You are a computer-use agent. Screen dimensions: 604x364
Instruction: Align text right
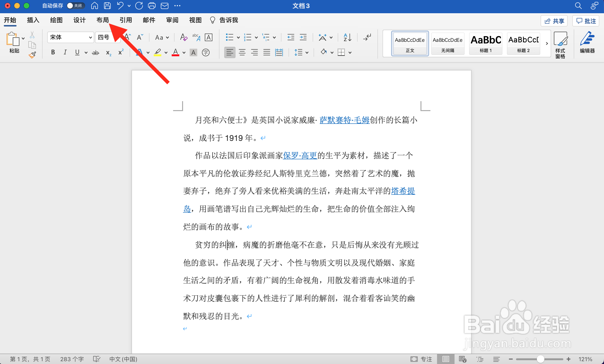point(254,52)
